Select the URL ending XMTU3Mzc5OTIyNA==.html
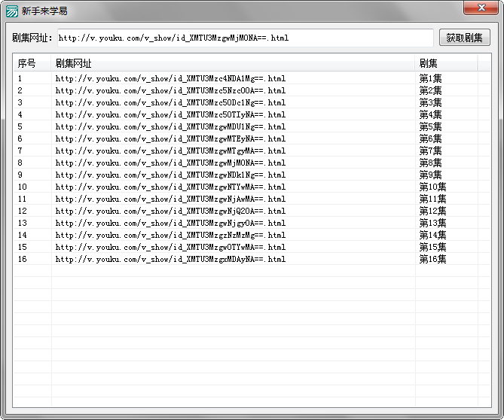504x420 pixels. [x=170, y=114]
